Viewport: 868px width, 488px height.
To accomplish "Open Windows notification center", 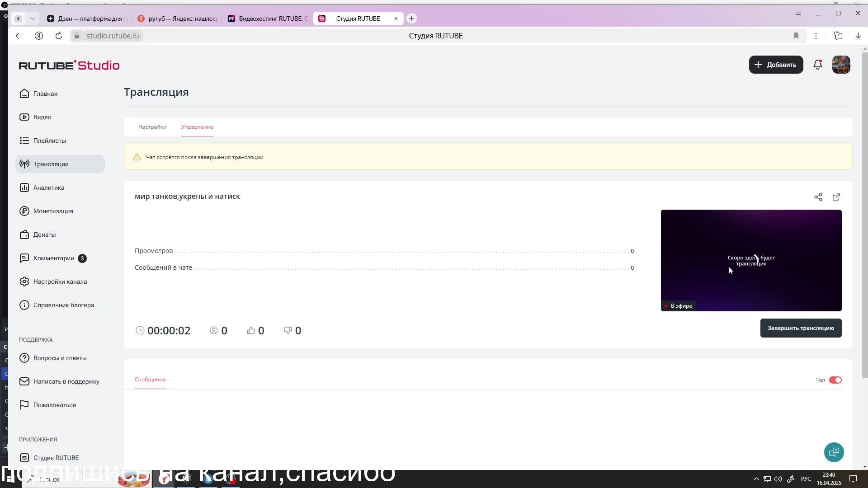I will tap(853, 479).
